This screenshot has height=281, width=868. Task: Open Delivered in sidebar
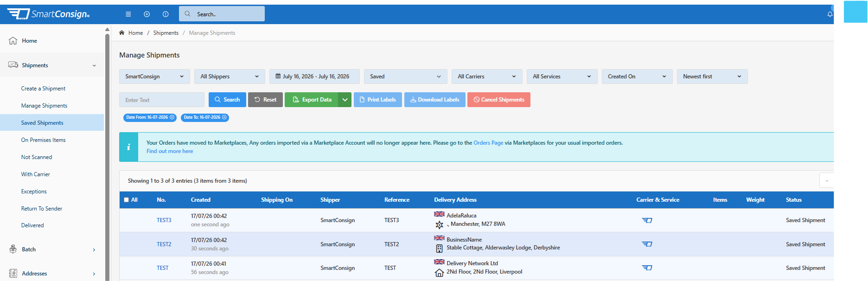click(32, 225)
